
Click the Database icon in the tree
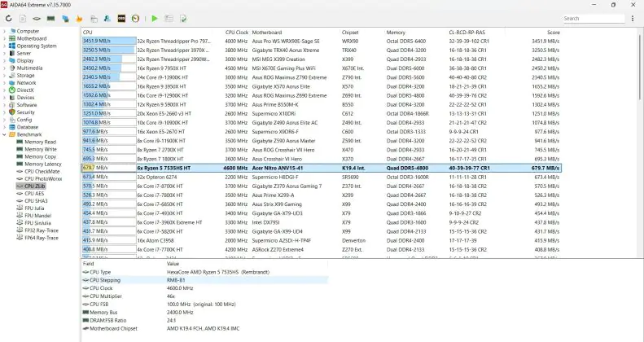click(x=12, y=127)
